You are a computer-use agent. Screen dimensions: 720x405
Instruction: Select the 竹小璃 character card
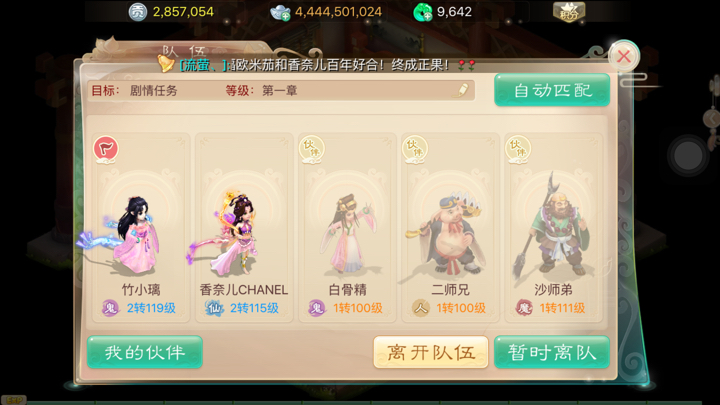(x=141, y=228)
